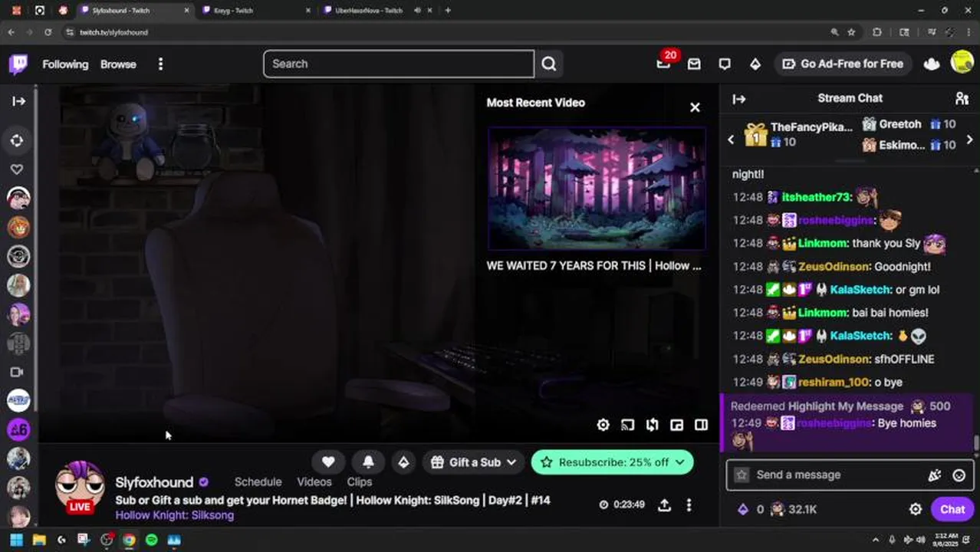Click KalaSketch's 'or gm lol' username
This screenshot has width=980, height=552.
coord(860,290)
